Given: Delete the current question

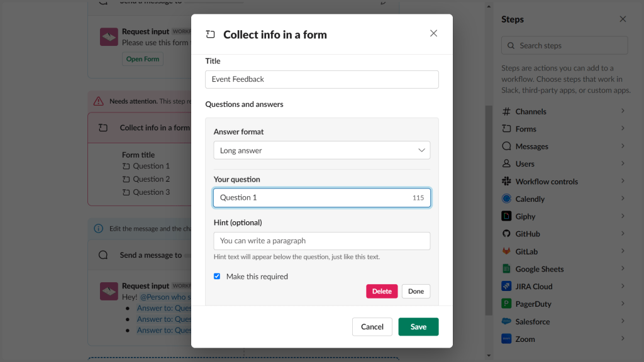Looking at the screenshot, I should click(x=381, y=291).
